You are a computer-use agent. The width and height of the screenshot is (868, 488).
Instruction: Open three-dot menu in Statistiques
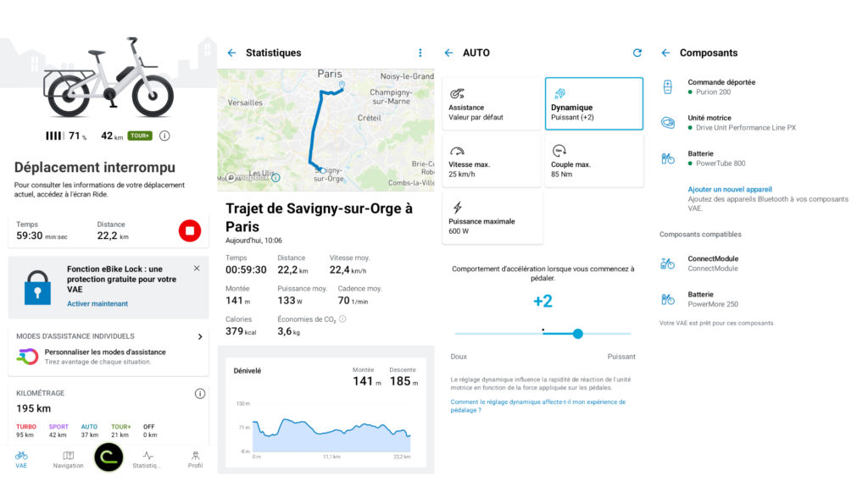(420, 53)
